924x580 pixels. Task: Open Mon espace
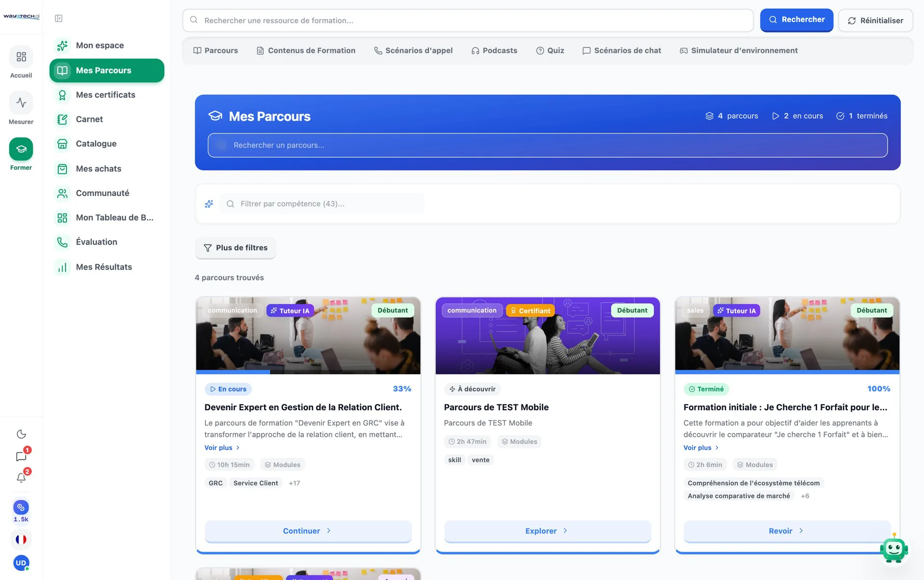tap(107, 45)
